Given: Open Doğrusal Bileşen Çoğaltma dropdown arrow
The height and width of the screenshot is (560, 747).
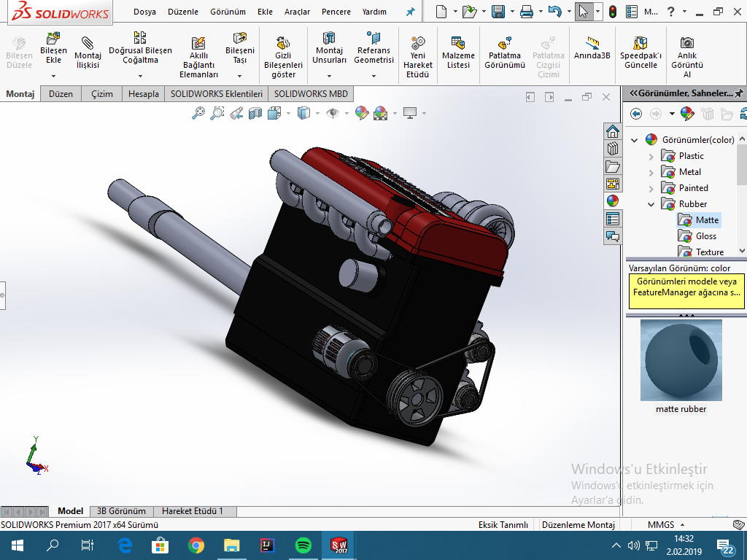Looking at the screenshot, I should tap(140, 76).
